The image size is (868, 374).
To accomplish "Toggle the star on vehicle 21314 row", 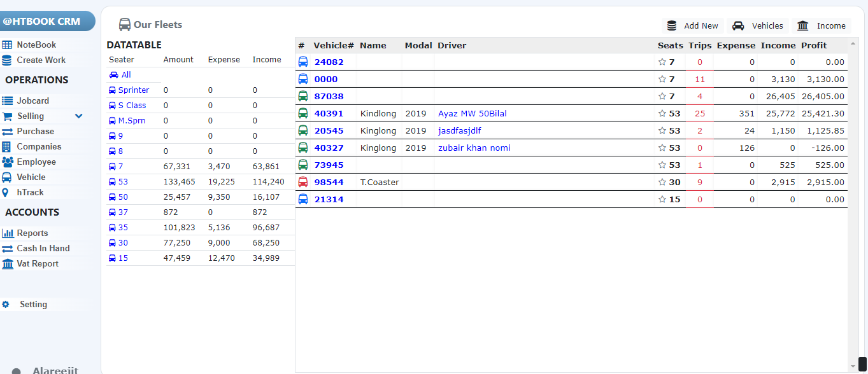I will click(662, 200).
